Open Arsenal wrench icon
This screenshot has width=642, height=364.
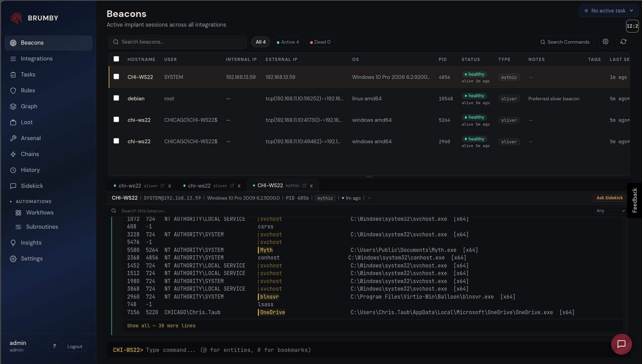(x=13, y=138)
